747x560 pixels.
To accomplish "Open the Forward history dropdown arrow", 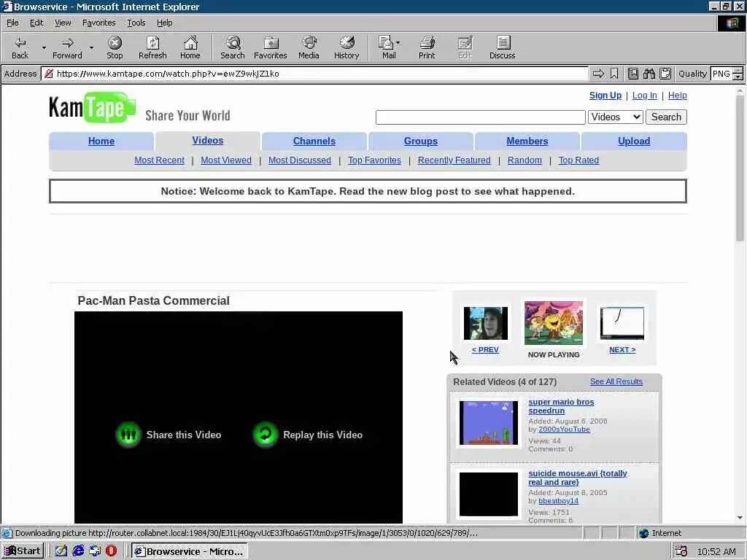I will (x=91, y=47).
